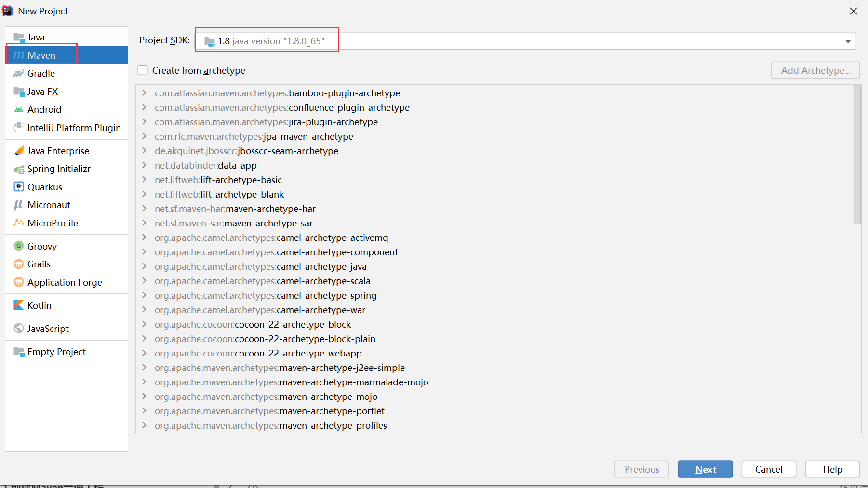
Task: Close the New Project dialog
Action: [853, 11]
